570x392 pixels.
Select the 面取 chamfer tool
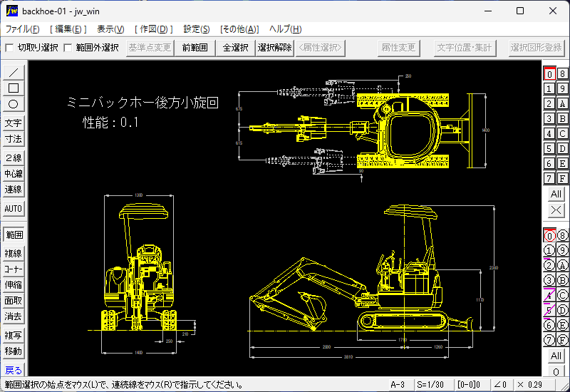pos(14,301)
